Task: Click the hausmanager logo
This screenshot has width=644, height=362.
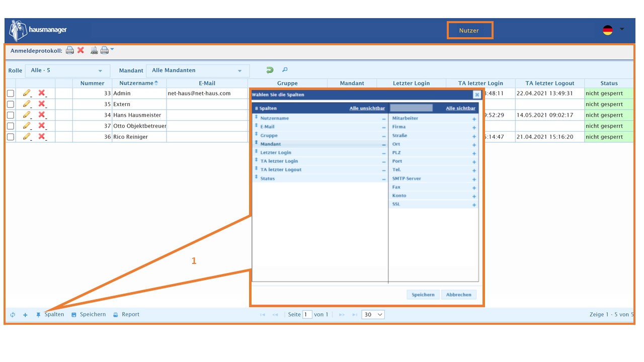Action: pos(38,30)
